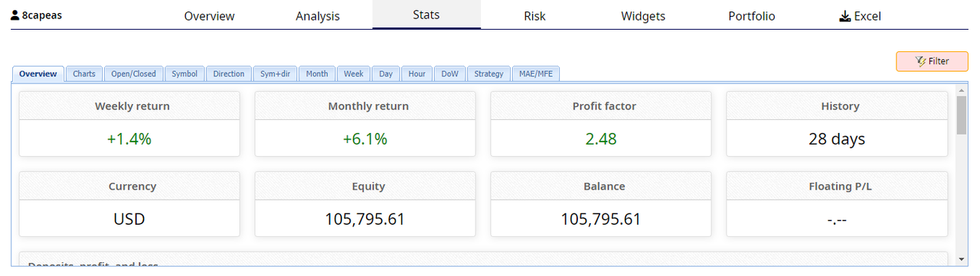Viewport: 980px width, 276px height.
Task: Select the Stats navigation tab
Action: click(x=426, y=15)
